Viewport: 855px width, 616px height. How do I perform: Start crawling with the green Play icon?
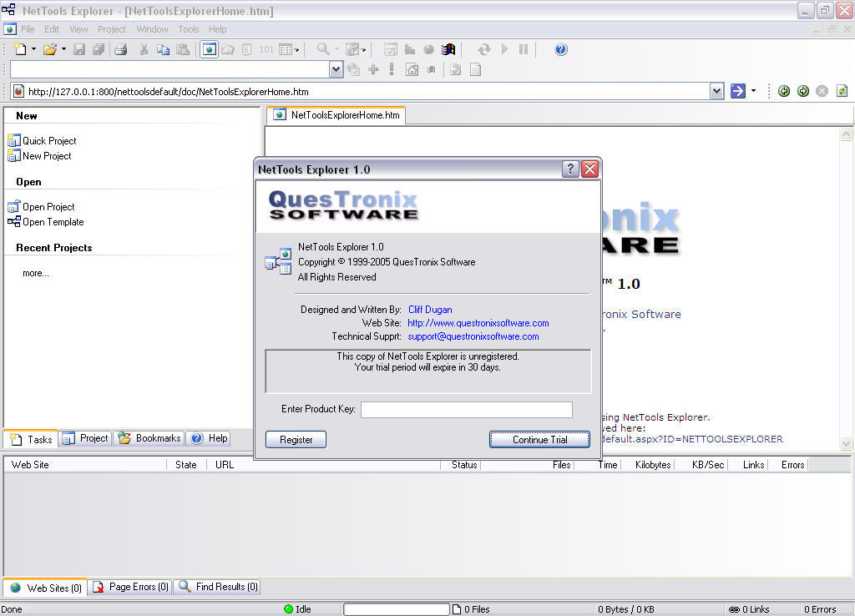pos(503,49)
